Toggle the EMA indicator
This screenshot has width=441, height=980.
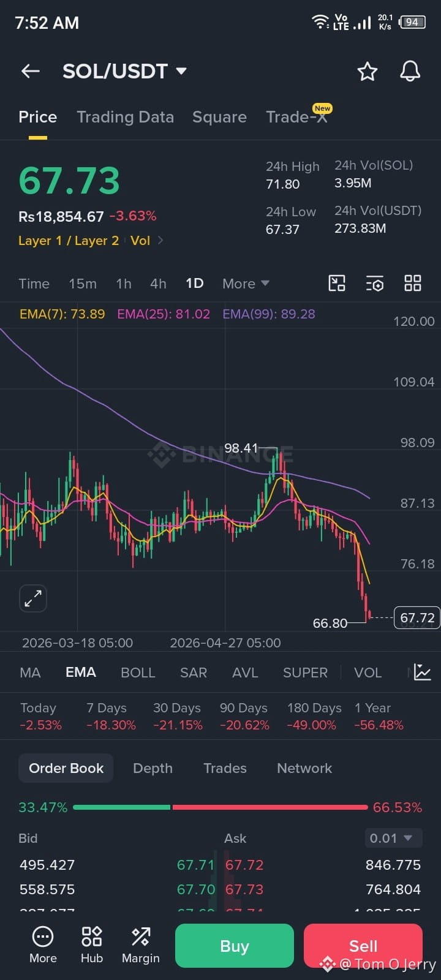[81, 673]
